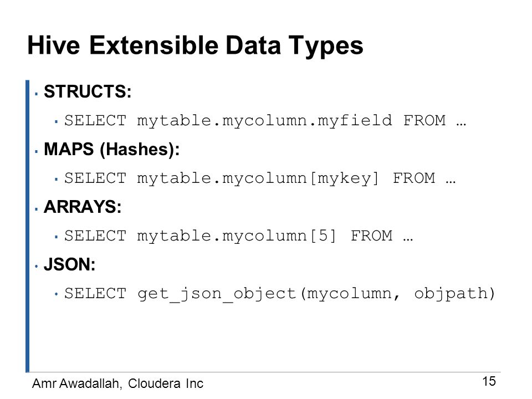Click the blue vertical bar beside the content

[x=28, y=226]
